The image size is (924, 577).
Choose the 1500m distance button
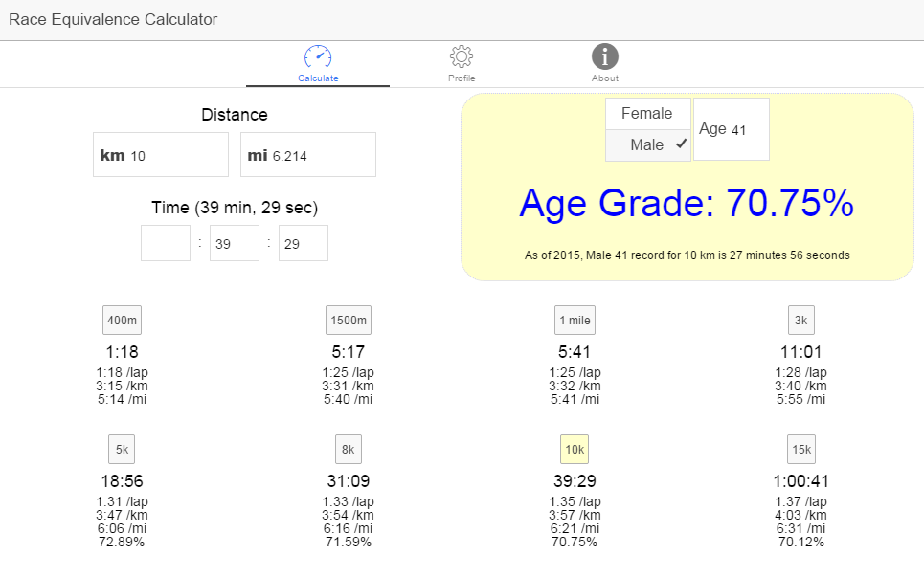point(349,321)
